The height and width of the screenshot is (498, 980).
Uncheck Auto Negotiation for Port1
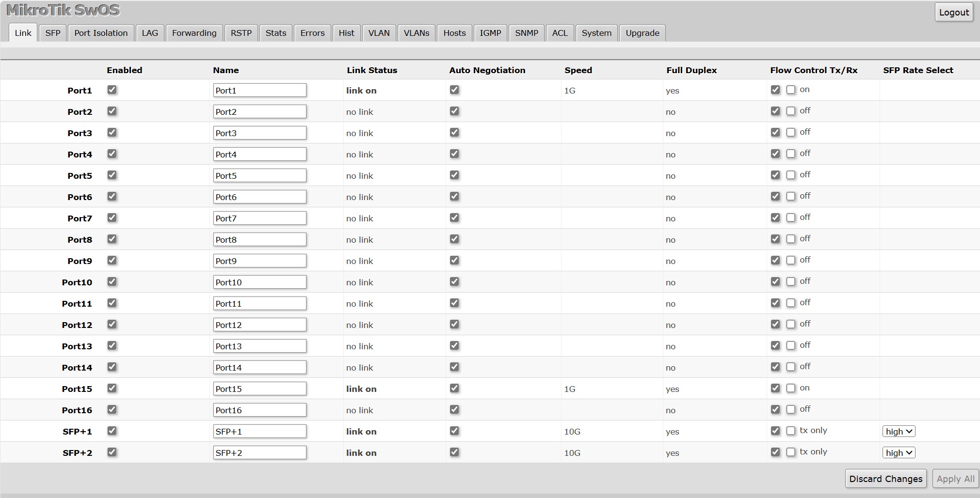[x=454, y=90]
